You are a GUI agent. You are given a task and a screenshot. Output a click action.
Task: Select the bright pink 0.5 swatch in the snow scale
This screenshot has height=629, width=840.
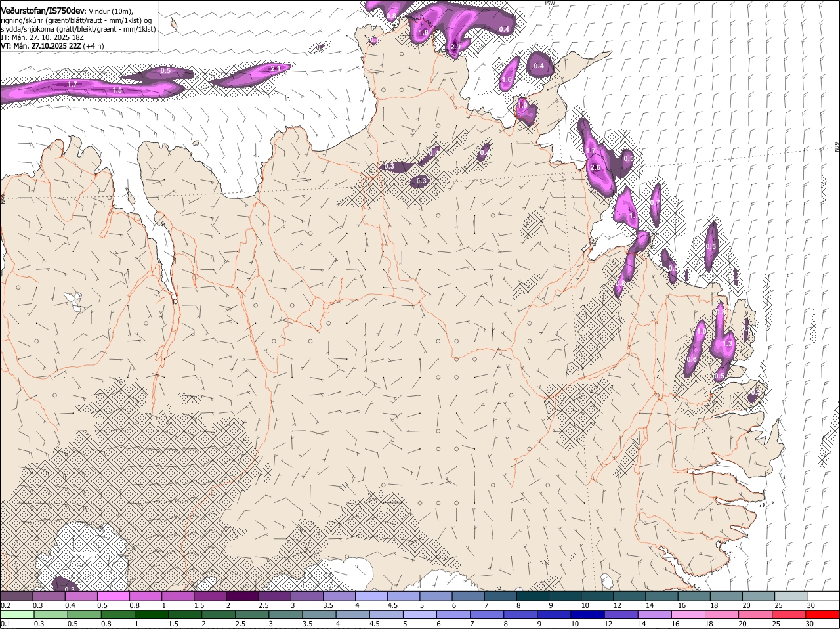click(114, 596)
